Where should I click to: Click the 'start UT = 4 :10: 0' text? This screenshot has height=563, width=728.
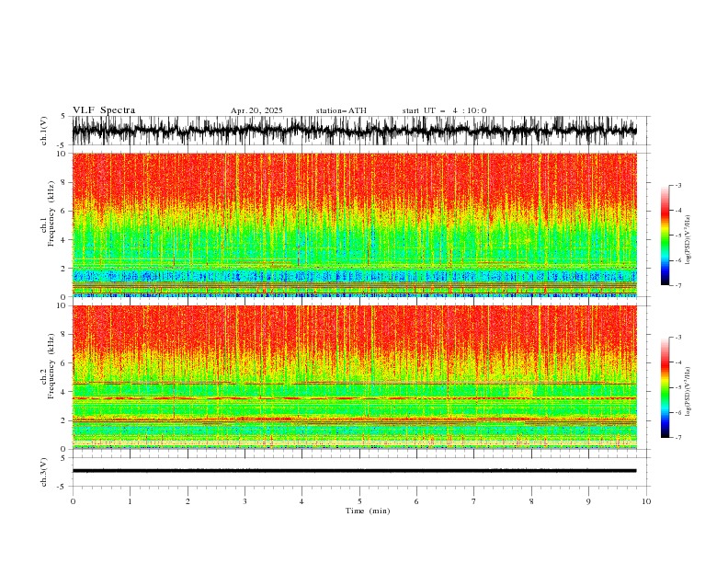tap(444, 110)
